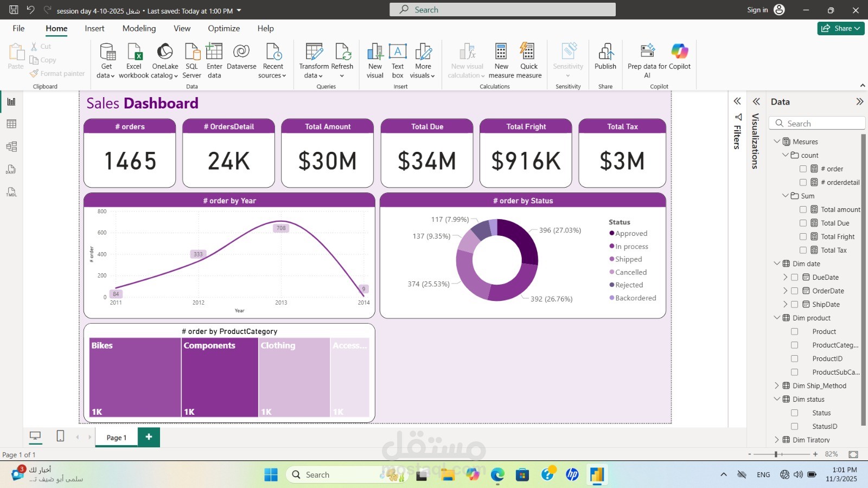868x488 pixels.
Task: Expand the DueDate date hierarchy
Action: point(786,277)
